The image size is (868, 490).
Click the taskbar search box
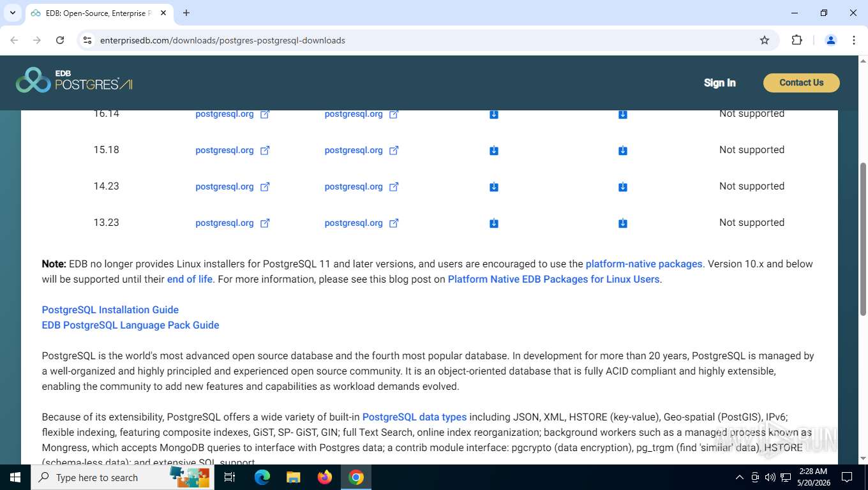(121, 477)
